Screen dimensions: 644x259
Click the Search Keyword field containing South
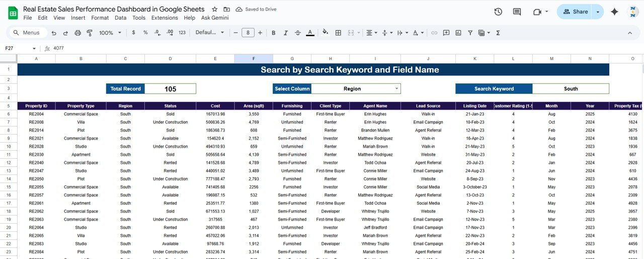coord(571,89)
